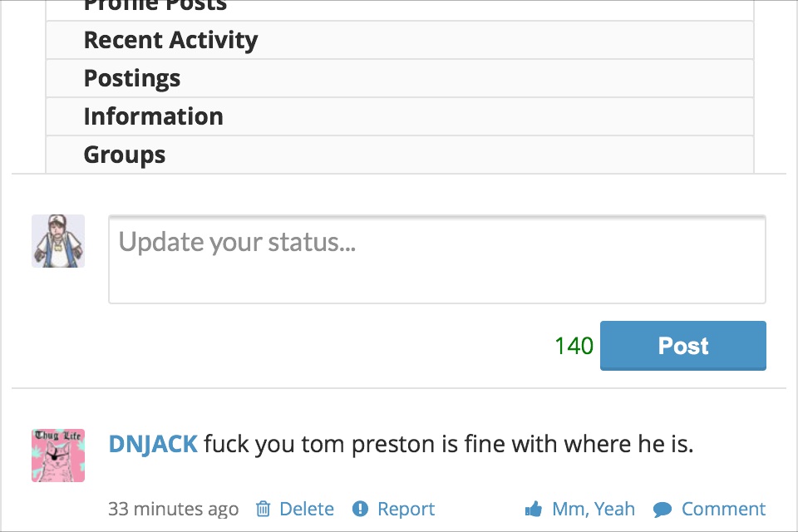Open the Thug Life cat avatar
This screenshot has width=798, height=532.
58,456
